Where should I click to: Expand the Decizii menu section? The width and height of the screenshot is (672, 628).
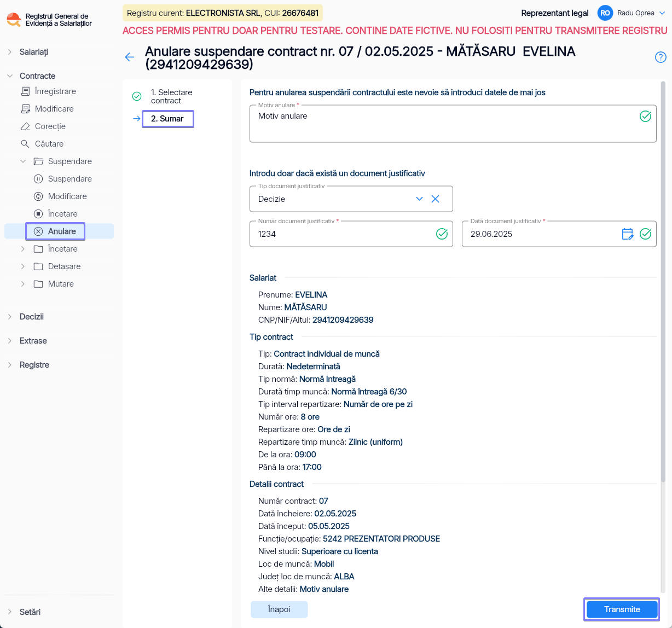[x=10, y=317]
